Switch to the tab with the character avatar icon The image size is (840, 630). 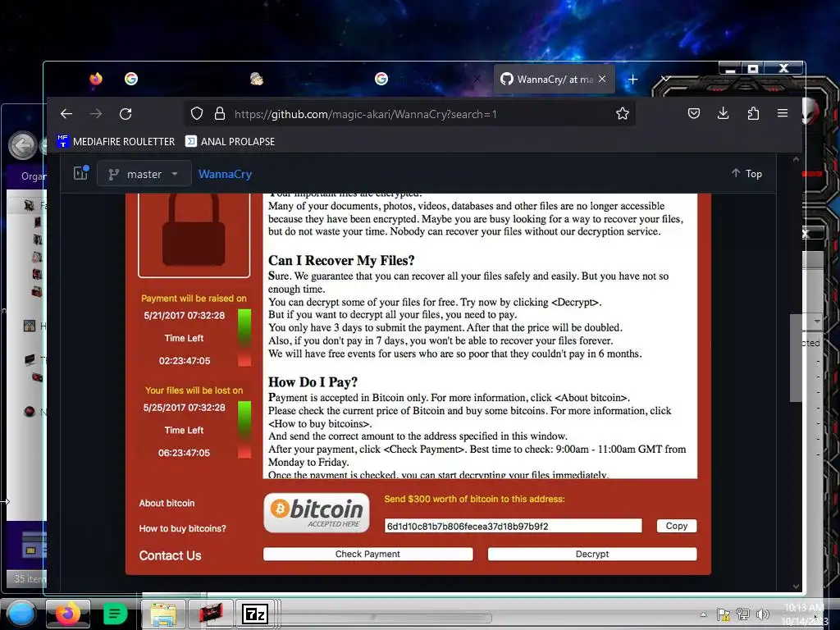[x=257, y=80]
